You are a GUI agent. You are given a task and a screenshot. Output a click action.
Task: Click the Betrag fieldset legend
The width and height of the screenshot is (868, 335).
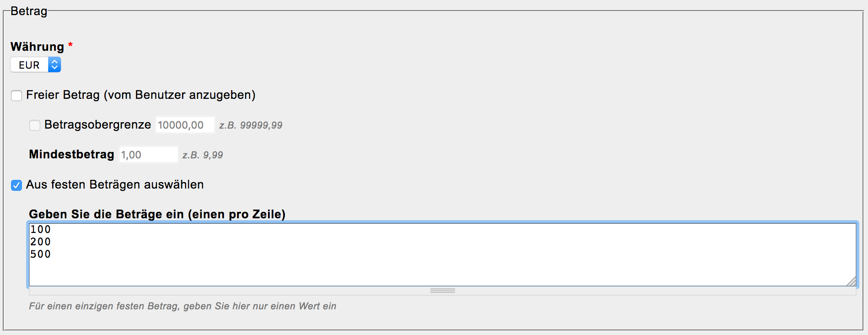coord(29,11)
